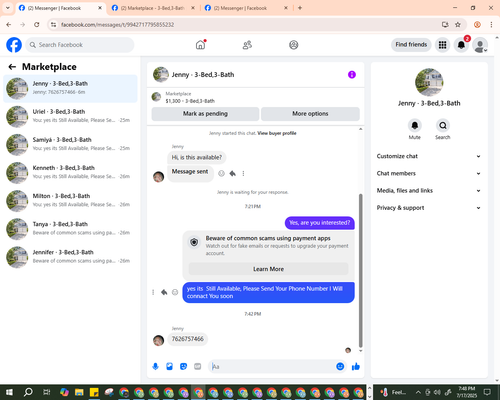Bookmark this page with star icon

[458, 25]
